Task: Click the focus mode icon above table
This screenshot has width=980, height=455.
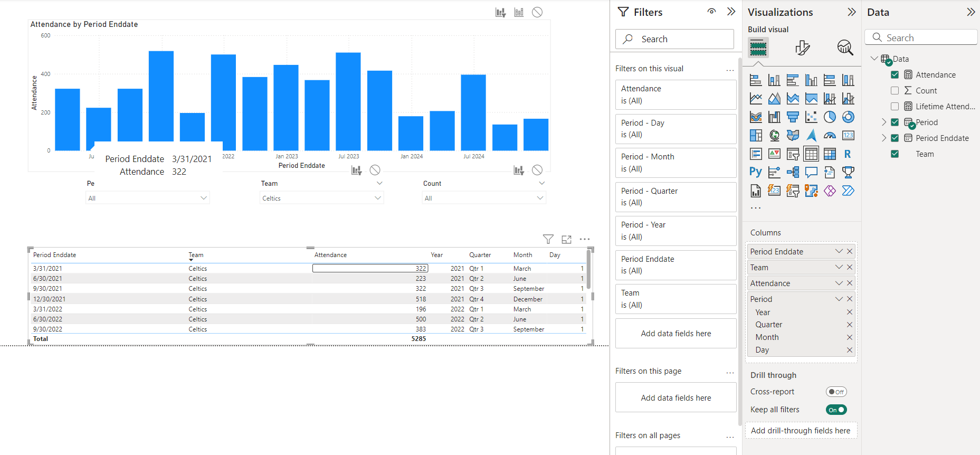Action: (567, 240)
